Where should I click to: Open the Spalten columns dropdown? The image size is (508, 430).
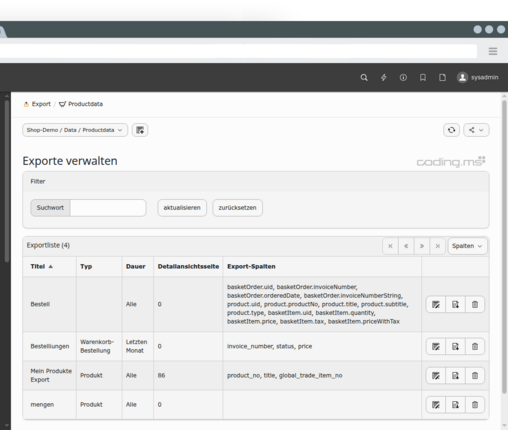pos(467,246)
